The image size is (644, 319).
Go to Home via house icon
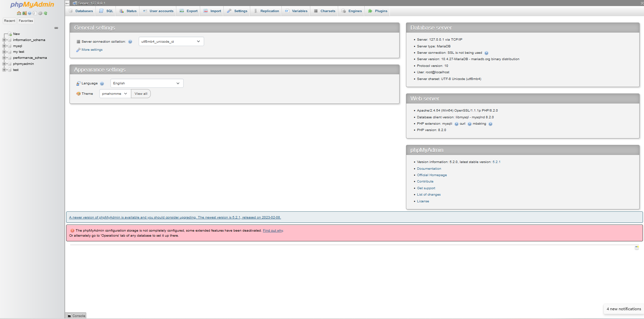pyautogui.click(x=19, y=13)
